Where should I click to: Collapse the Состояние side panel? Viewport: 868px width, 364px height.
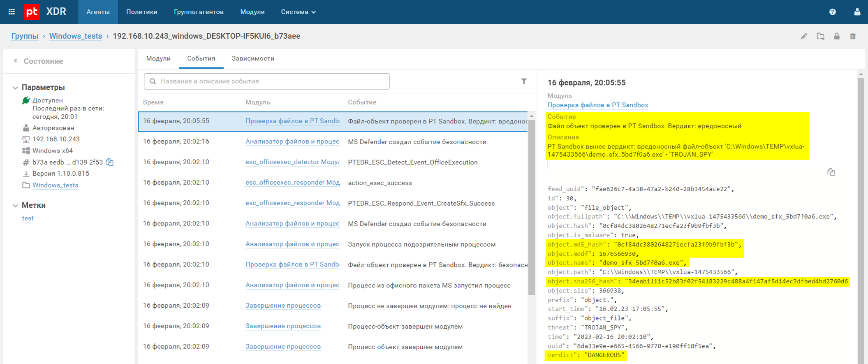click(x=16, y=61)
